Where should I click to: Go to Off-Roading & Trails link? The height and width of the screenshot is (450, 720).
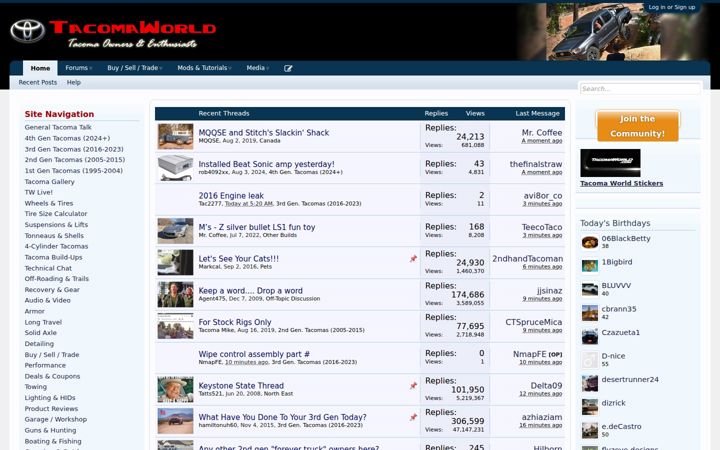(56, 279)
